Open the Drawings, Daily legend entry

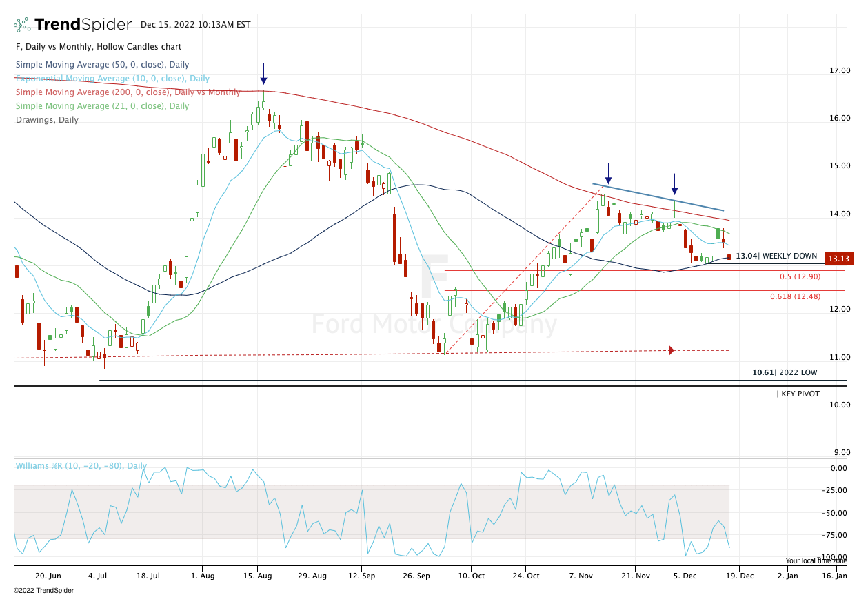[x=47, y=120]
